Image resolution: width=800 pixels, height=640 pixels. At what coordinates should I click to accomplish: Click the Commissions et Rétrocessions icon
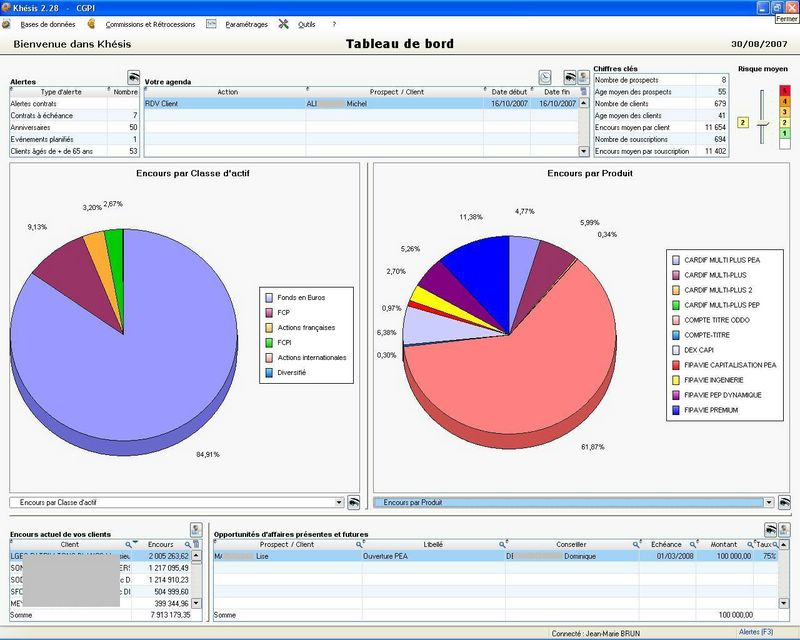[90, 24]
